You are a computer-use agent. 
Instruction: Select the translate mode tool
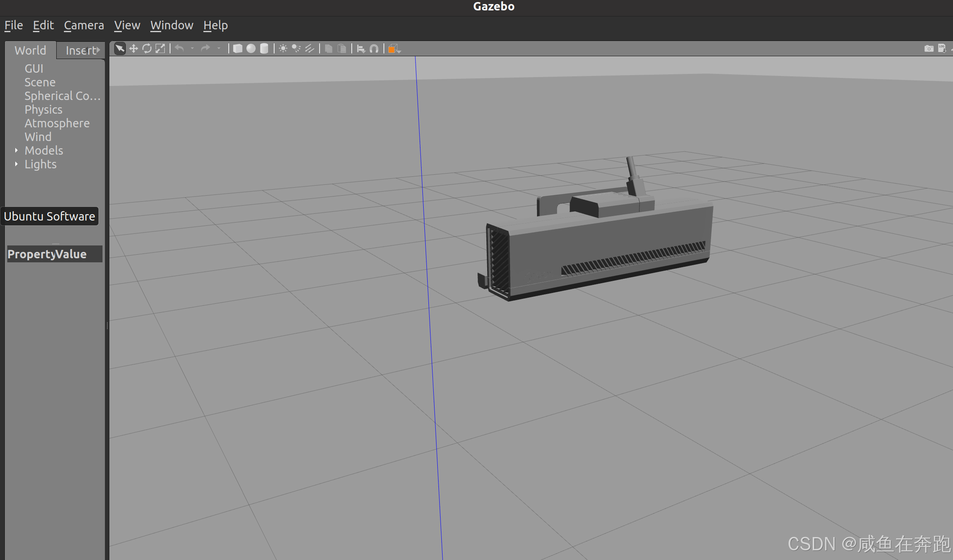click(x=133, y=49)
